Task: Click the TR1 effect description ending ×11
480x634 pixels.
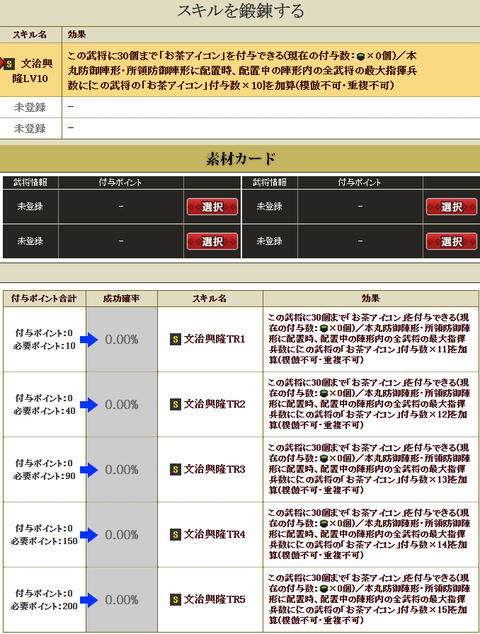Action: click(x=369, y=339)
